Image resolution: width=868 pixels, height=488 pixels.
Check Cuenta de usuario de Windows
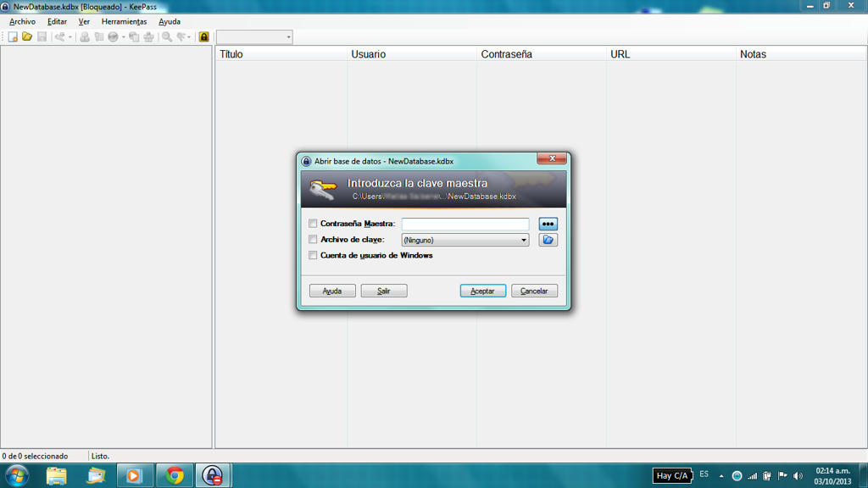pyautogui.click(x=313, y=255)
